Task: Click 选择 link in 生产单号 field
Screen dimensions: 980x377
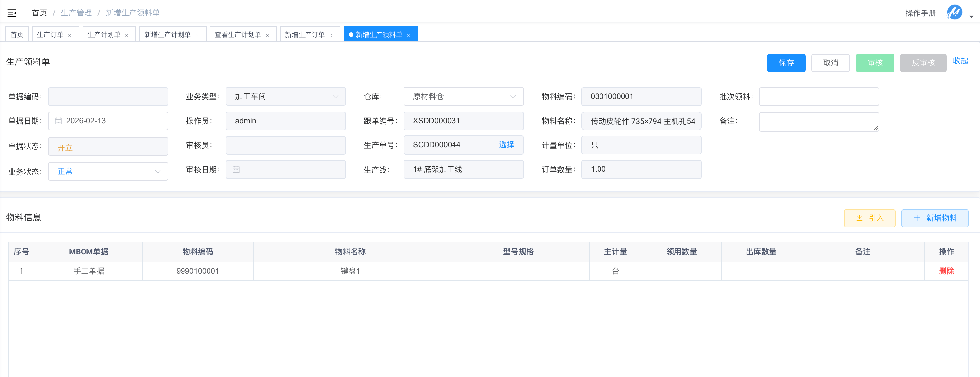Action: tap(506, 145)
